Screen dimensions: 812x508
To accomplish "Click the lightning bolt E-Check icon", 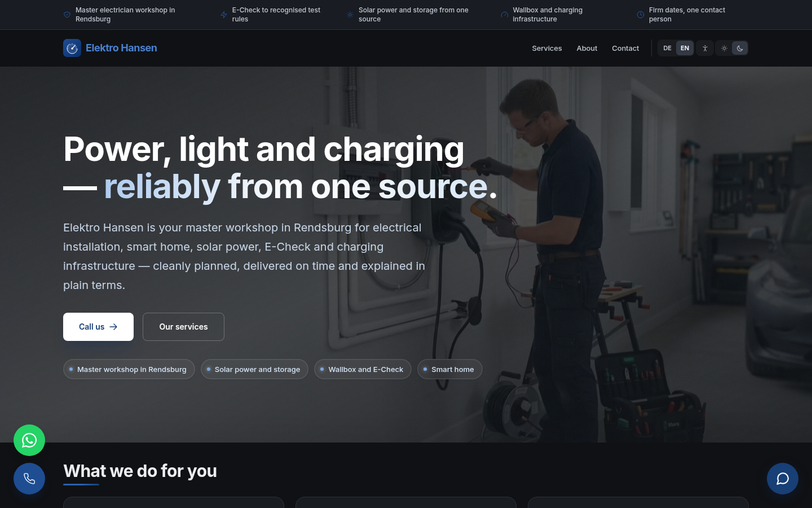I will pyautogui.click(x=224, y=15).
